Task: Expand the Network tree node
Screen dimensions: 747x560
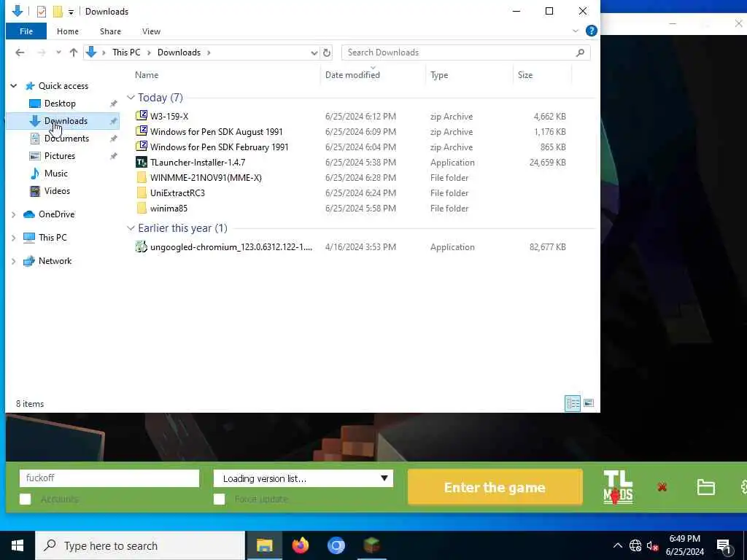Action: 14,261
